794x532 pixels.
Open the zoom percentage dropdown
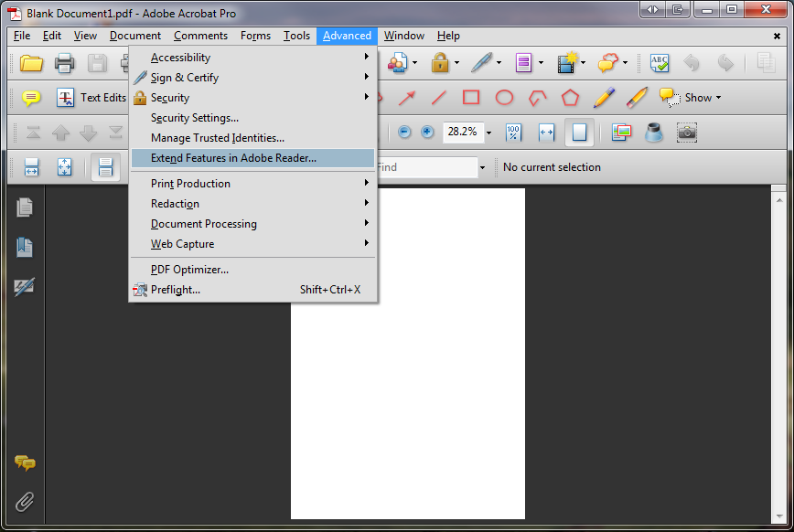pos(488,133)
